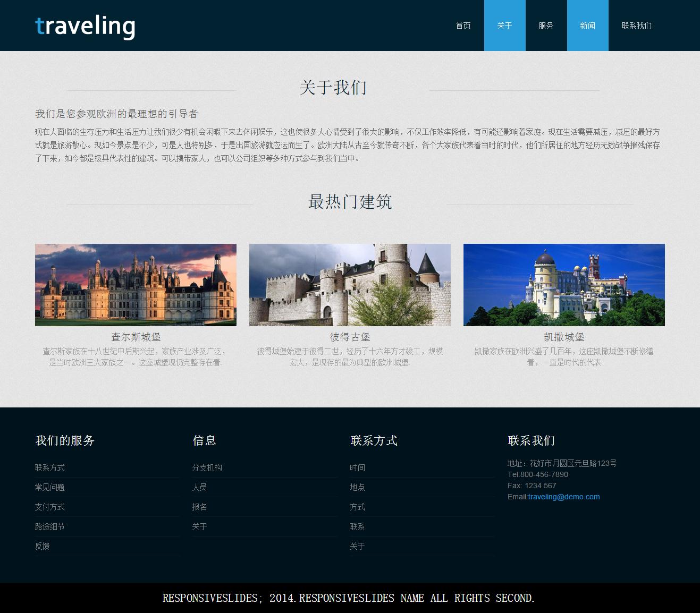Click the 地点 footer link
700x613 pixels.
357,487
